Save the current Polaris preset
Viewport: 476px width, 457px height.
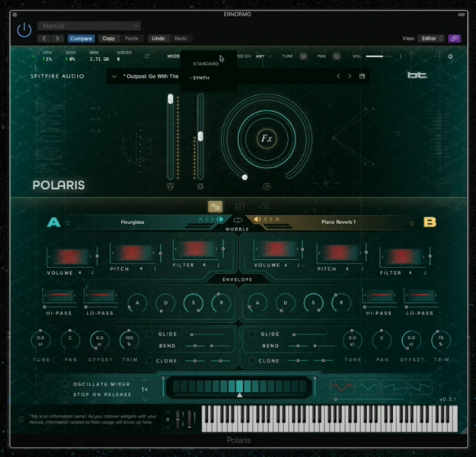[x=362, y=76]
